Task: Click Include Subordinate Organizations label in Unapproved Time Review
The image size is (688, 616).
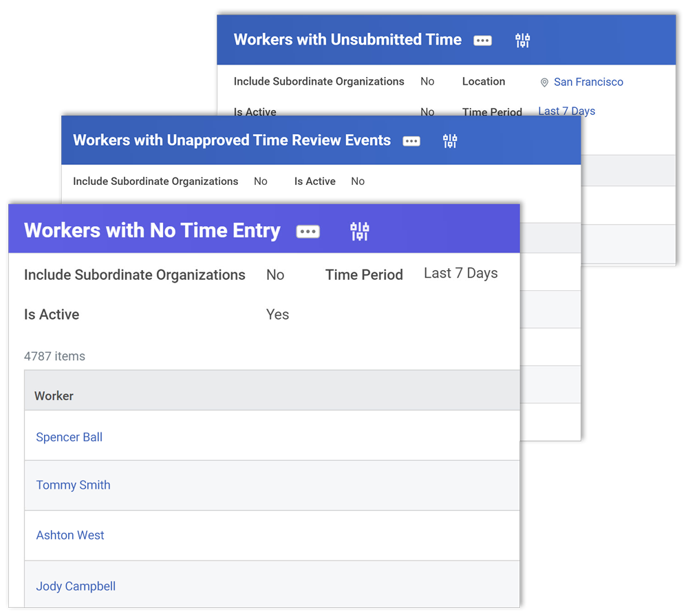Action: pos(155,181)
